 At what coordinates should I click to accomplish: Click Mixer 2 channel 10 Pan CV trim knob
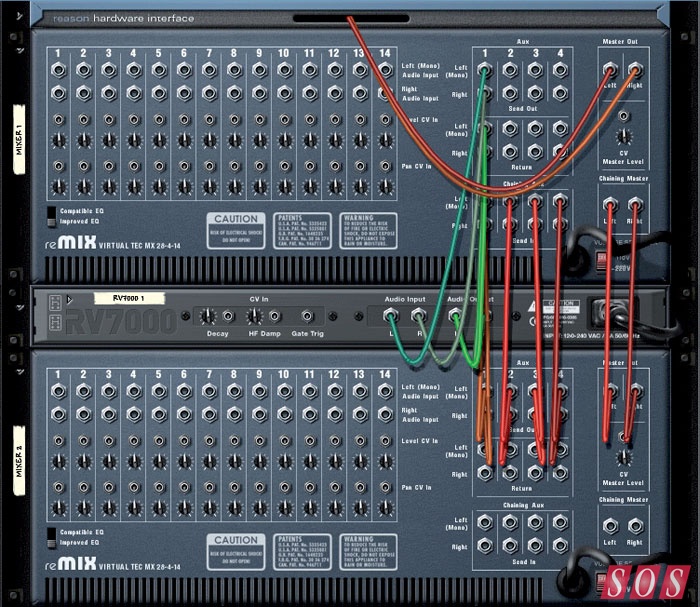[x=284, y=508]
